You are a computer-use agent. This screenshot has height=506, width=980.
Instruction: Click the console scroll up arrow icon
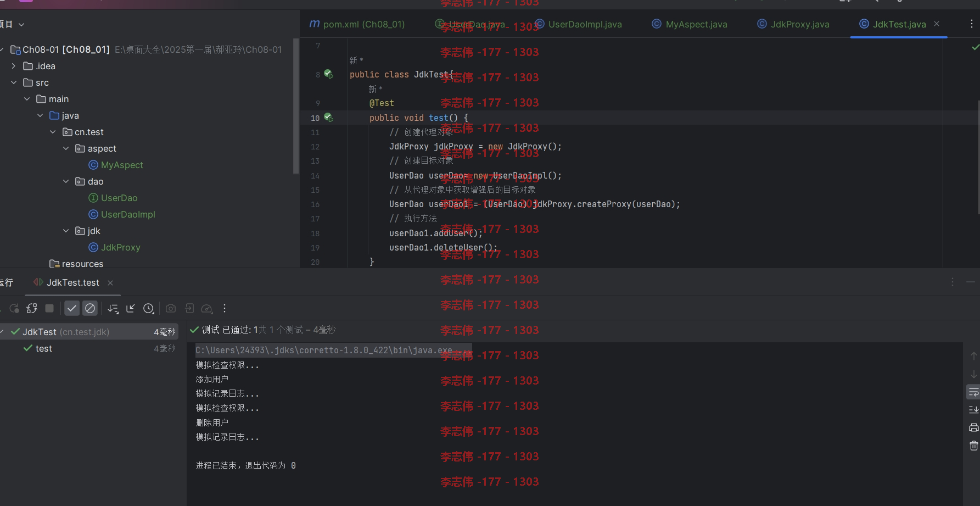click(973, 356)
